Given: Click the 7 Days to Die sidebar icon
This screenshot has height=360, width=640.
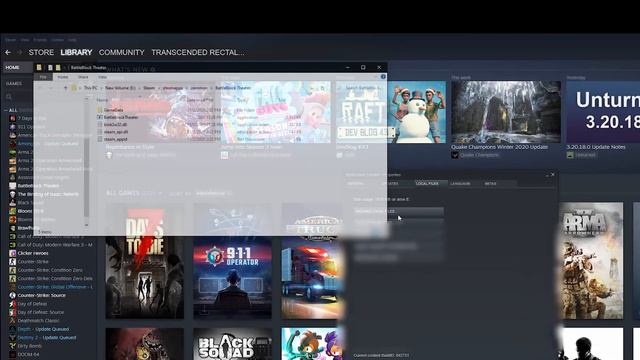Looking at the screenshot, I should pos(13,118).
